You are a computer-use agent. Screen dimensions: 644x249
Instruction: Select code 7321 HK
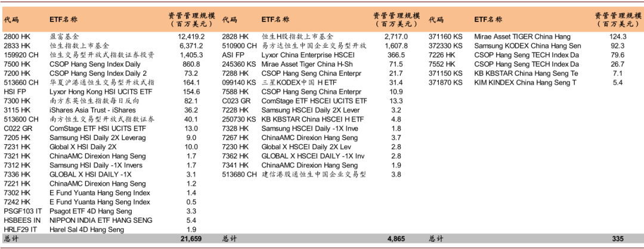[x=17, y=156]
